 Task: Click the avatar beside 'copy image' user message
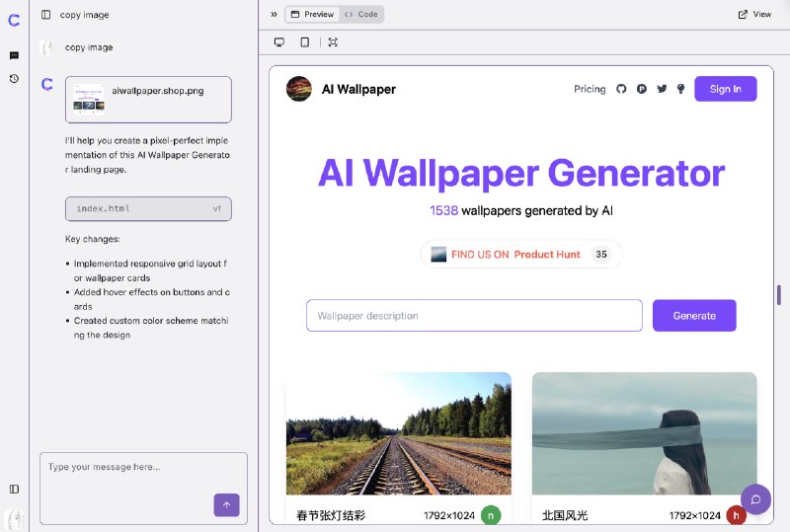46,47
